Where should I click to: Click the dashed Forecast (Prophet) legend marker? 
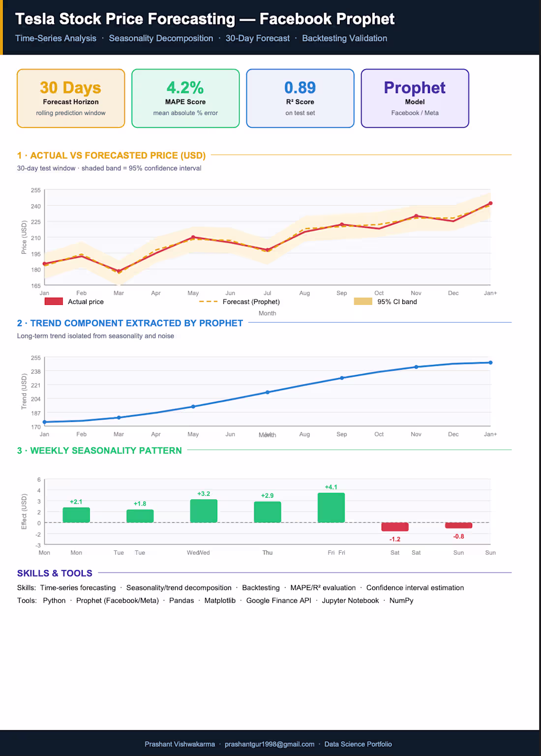[x=208, y=302]
